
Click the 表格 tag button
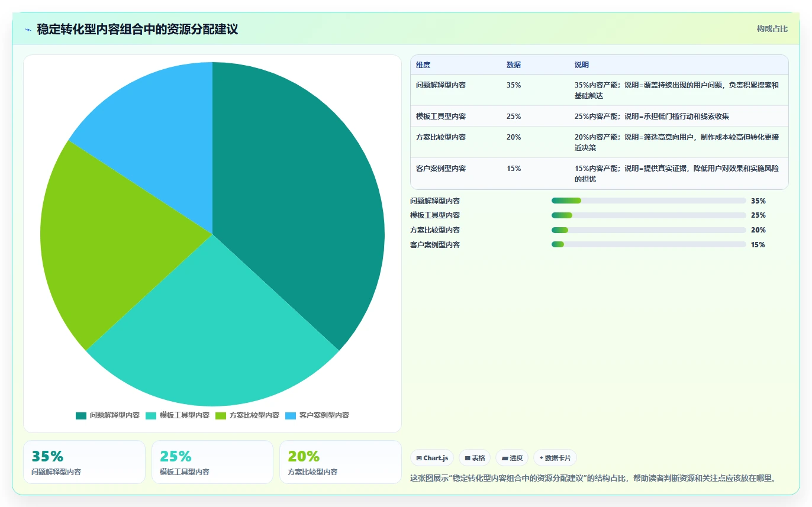(475, 458)
